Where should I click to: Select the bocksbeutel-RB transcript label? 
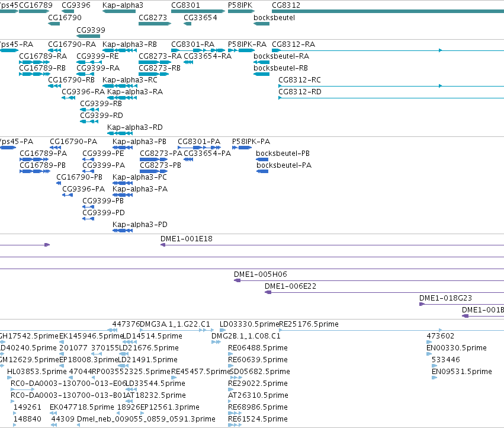tap(281, 68)
